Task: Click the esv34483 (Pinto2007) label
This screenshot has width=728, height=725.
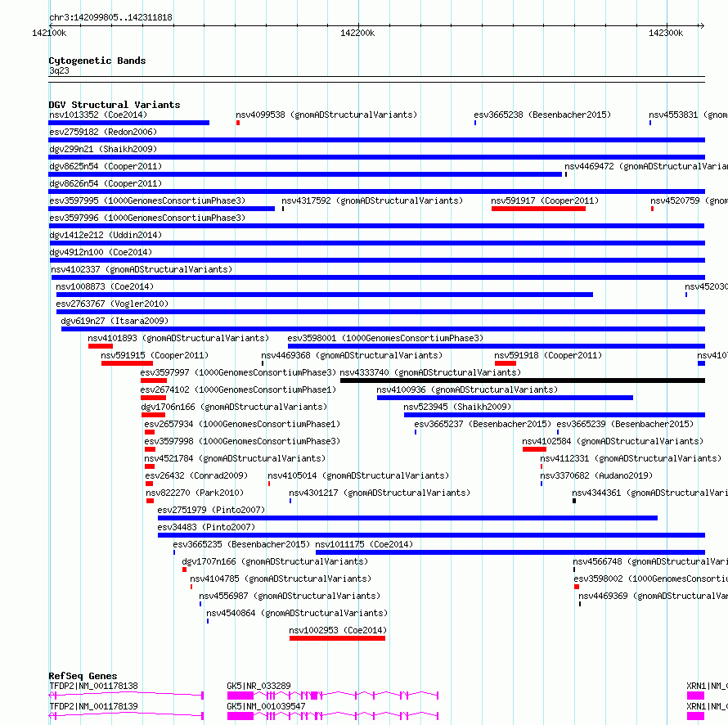Action: (x=207, y=527)
